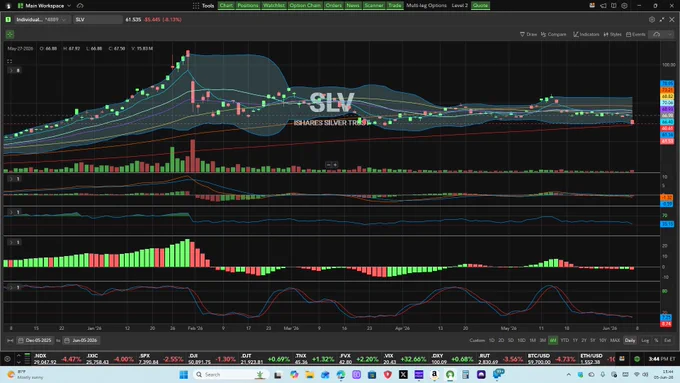Click the volume pane collapse minus control
The image size is (680, 383).
pos(328,165)
